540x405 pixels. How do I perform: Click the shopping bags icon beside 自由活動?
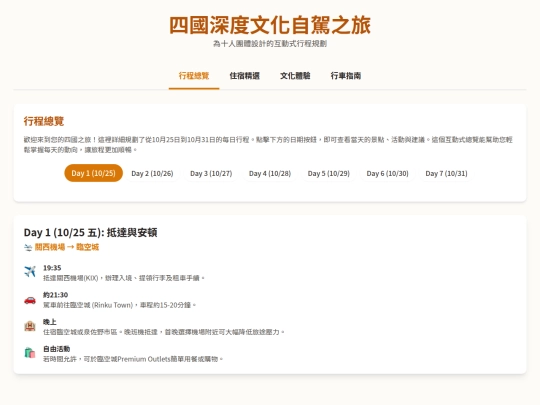click(30, 353)
